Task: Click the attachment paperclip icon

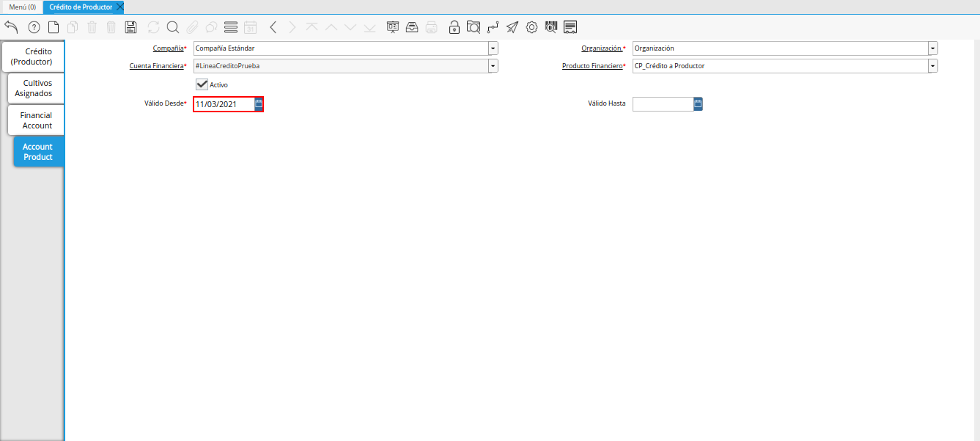Action: [x=192, y=27]
